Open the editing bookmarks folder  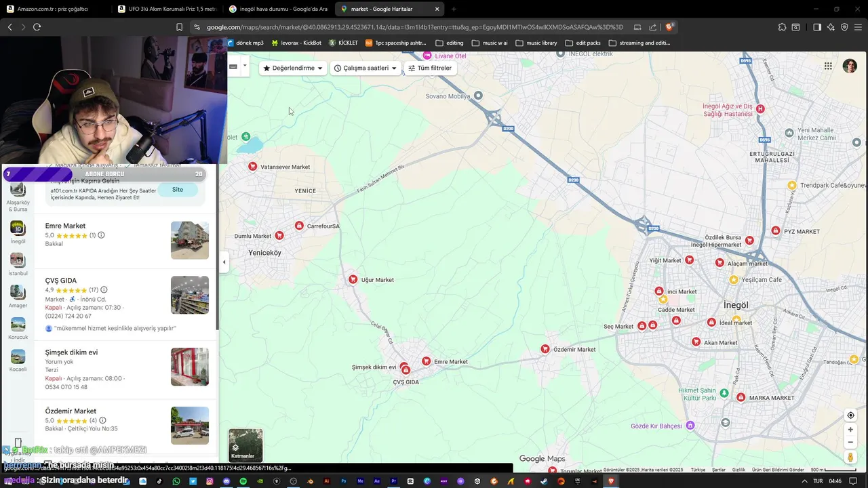click(450, 43)
